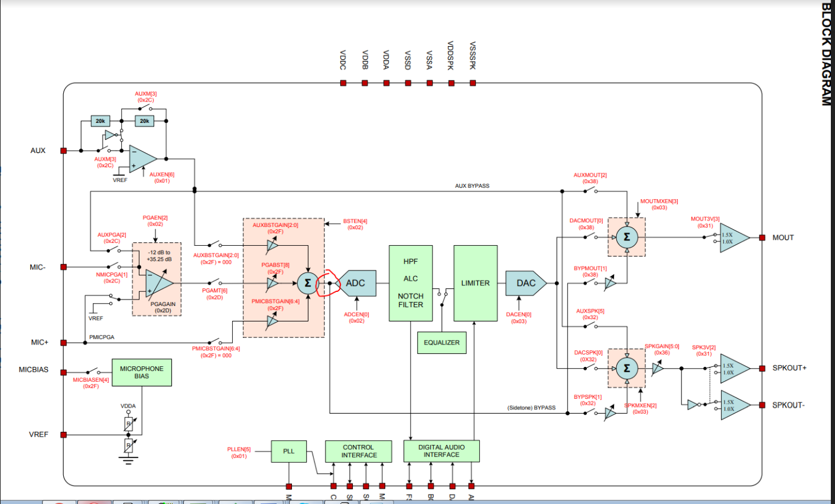Click the SPKOUT- 1.5X/1.0X output driver
Viewport: 835px width, 504px height.
735,405
